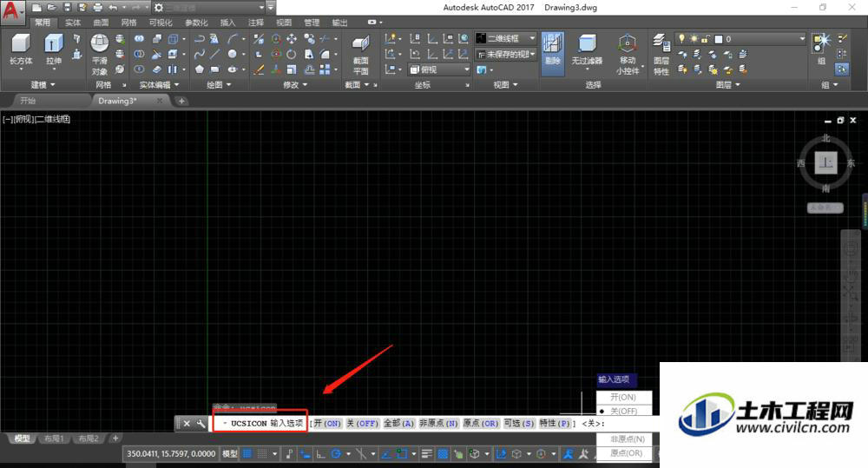Select the Spline tool in 绘图 panel
Screen dimensions: 868x468
200,55
